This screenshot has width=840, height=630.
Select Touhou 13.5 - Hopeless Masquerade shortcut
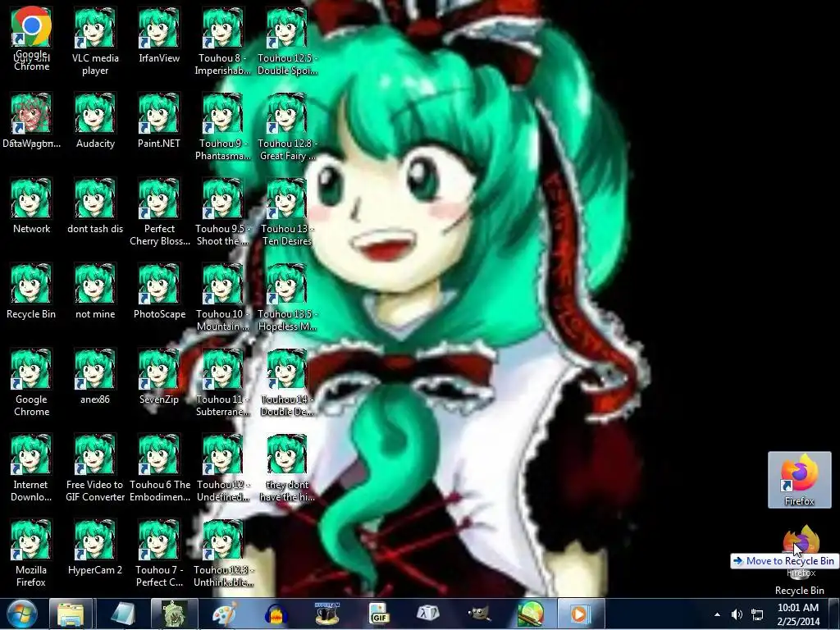(287, 298)
